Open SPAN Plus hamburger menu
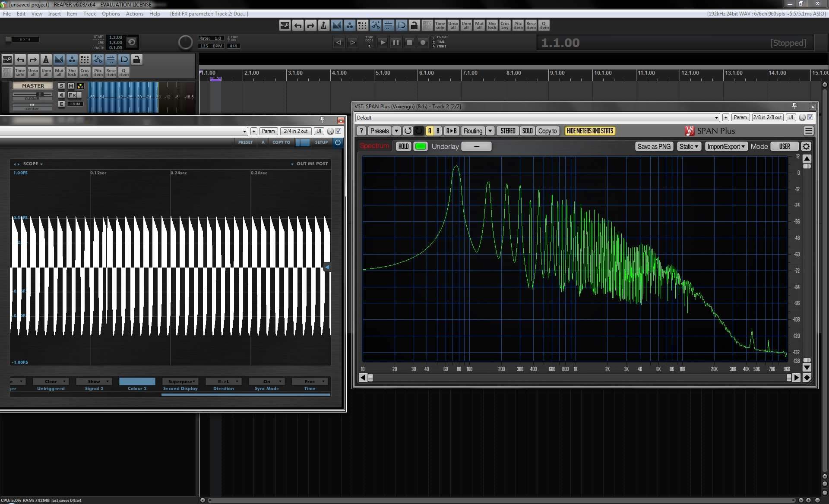This screenshot has height=504, width=829. 808,131
